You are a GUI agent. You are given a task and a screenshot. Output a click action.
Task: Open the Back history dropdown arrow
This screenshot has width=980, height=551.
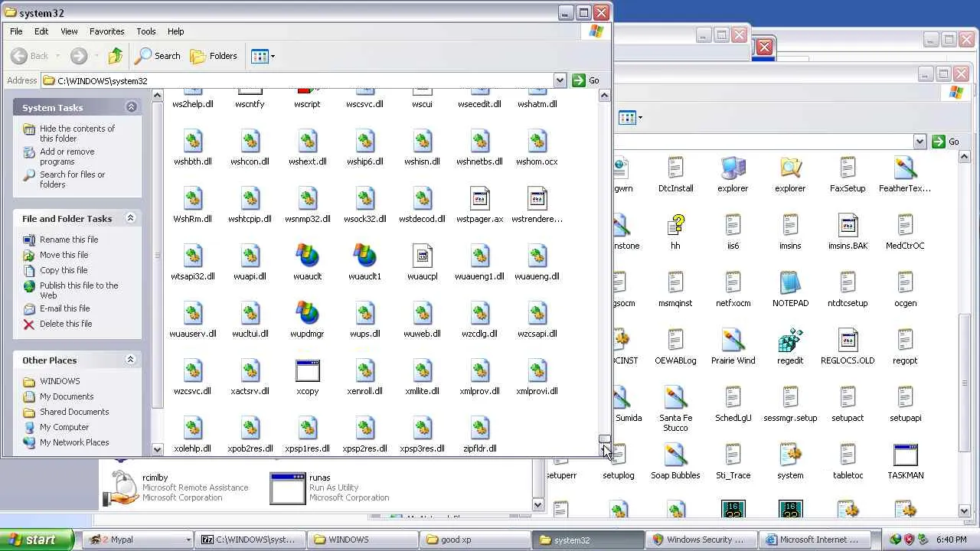57,56
